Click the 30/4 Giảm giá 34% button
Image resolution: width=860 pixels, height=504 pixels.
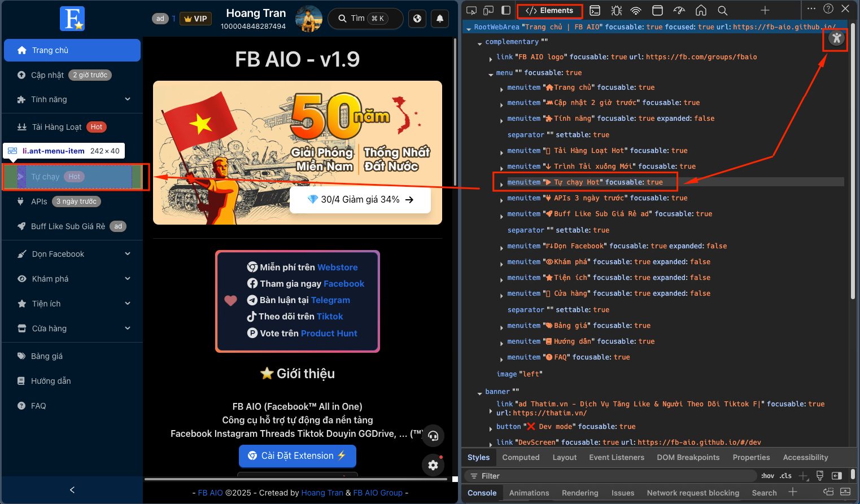click(360, 200)
